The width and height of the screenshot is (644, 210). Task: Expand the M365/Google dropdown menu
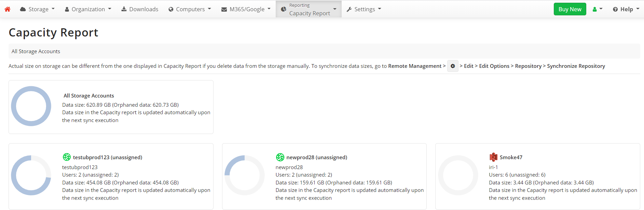coord(246,9)
